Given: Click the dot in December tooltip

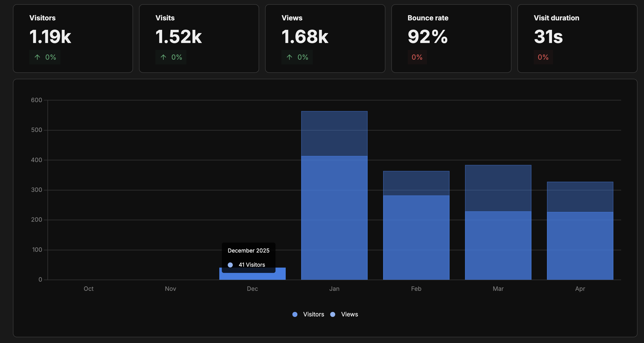Looking at the screenshot, I should pyautogui.click(x=230, y=265).
